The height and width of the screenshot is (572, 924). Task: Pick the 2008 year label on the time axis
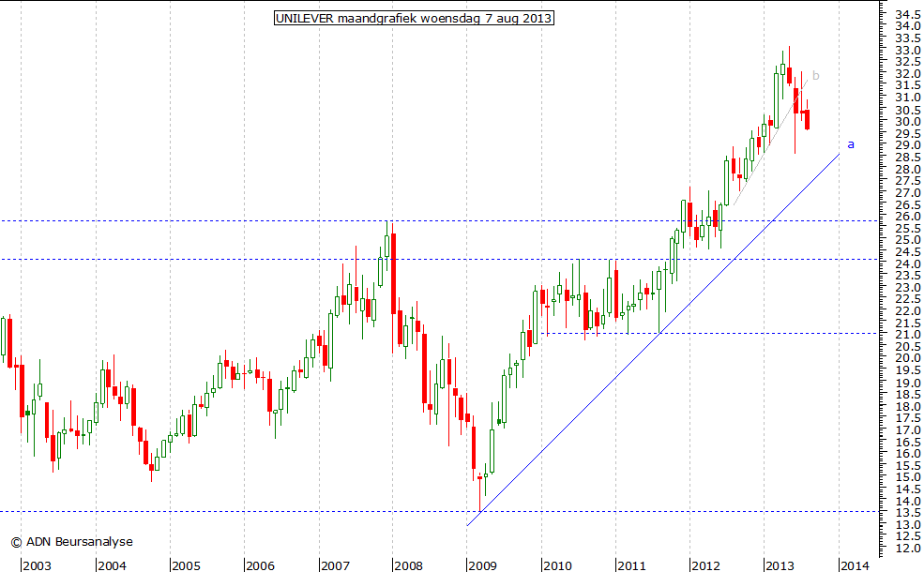coord(409,565)
